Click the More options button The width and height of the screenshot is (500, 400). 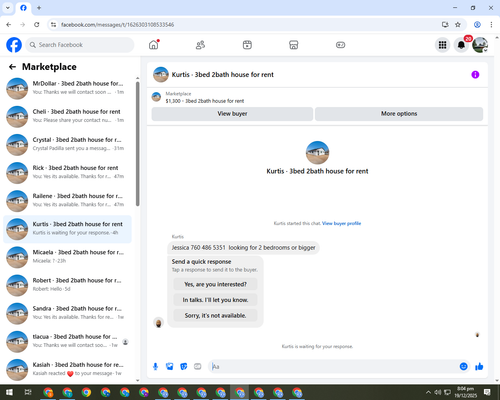399,114
